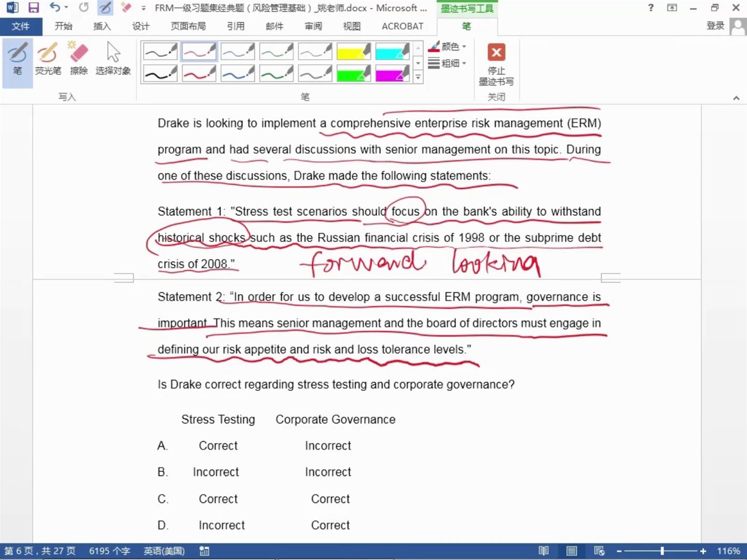Screen dimensions: 747x560
Task: Click the eraser icon in quick access toolbar
Action: click(126, 8)
